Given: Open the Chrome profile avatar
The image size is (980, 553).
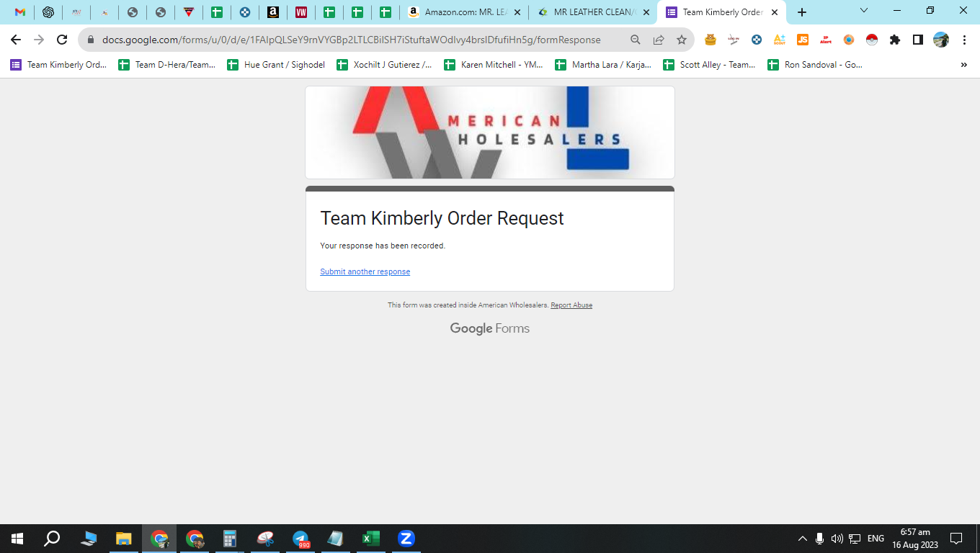Looking at the screenshot, I should [941, 40].
